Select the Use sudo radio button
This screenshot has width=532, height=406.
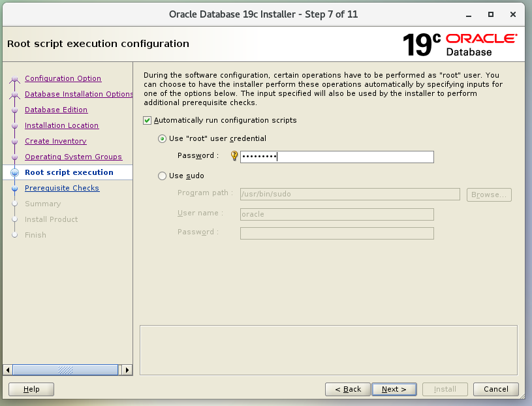(163, 176)
